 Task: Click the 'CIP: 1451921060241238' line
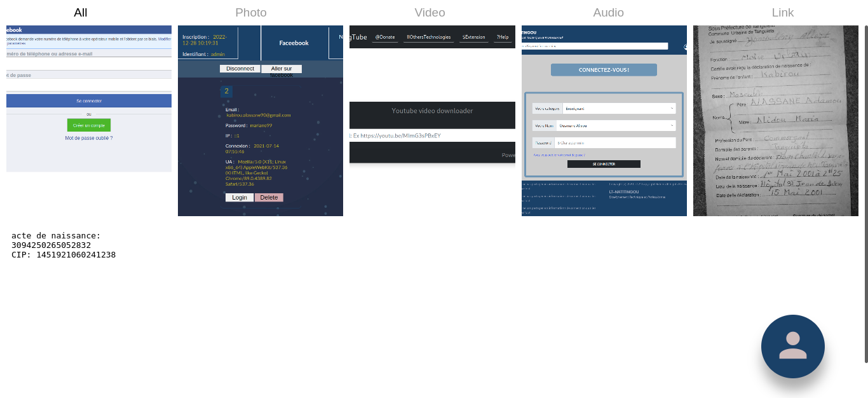point(64,255)
